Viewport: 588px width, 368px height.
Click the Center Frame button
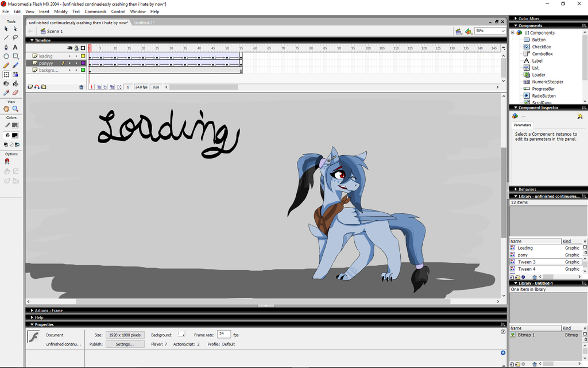click(x=91, y=87)
